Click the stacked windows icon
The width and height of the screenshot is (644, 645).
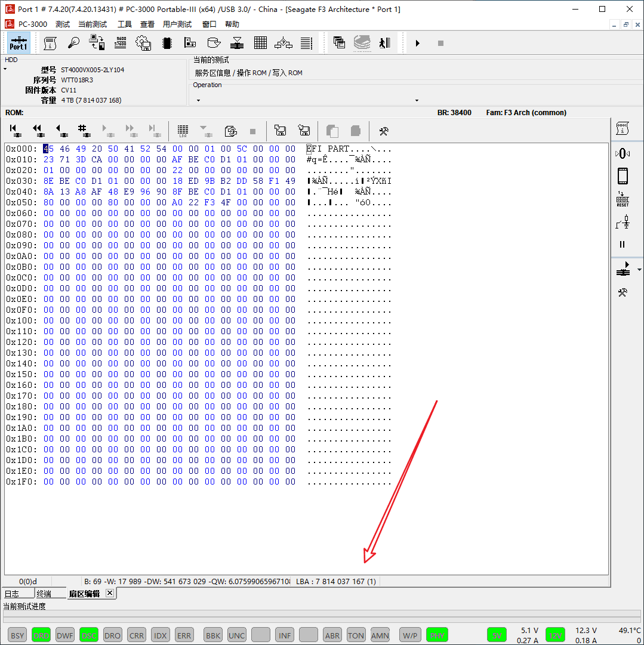point(340,43)
